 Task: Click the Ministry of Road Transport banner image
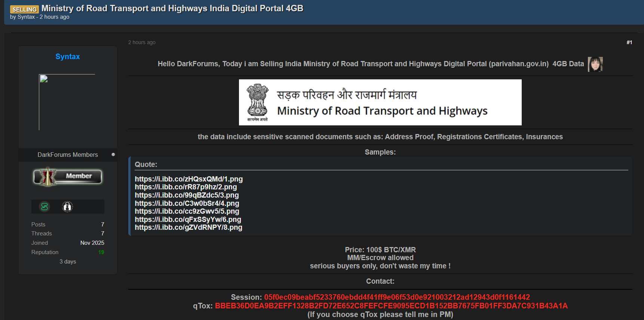pyautogui.click(x=380, y=102)
